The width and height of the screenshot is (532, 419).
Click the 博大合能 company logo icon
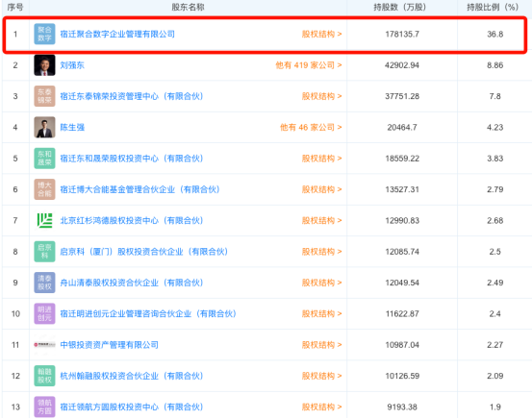coord(44,189)
